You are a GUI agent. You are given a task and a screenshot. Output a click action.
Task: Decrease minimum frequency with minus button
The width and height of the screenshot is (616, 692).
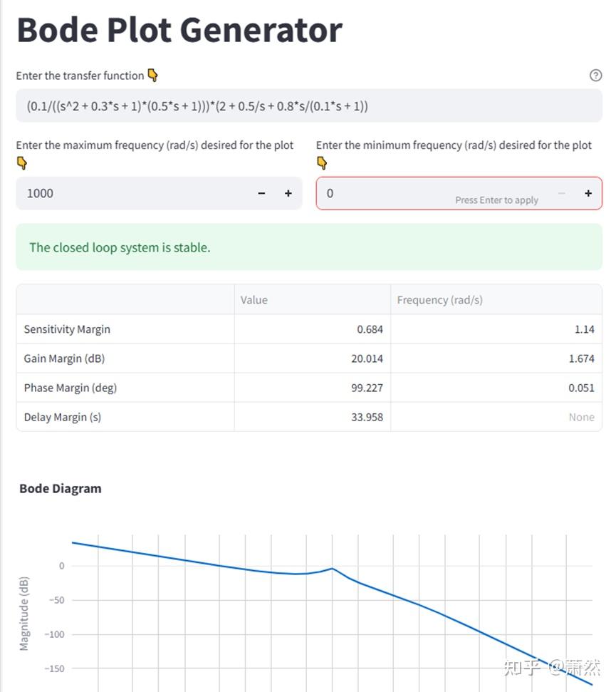(562, 193)
